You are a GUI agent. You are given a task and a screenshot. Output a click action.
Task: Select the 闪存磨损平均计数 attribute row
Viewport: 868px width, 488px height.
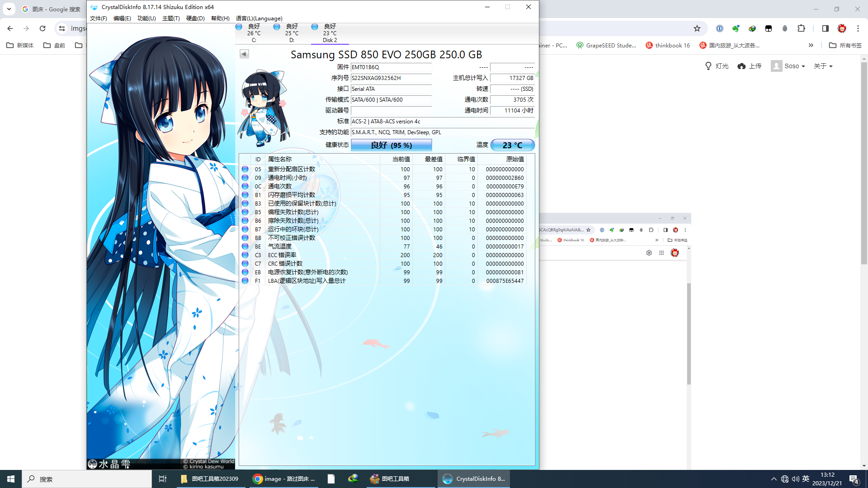point(383,195)
